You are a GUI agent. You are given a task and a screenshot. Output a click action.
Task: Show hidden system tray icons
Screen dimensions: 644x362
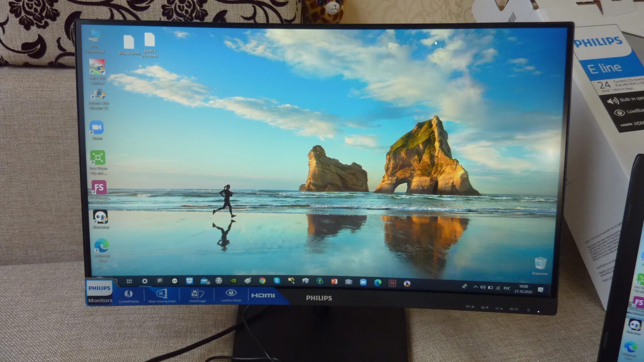pos(475,287)
